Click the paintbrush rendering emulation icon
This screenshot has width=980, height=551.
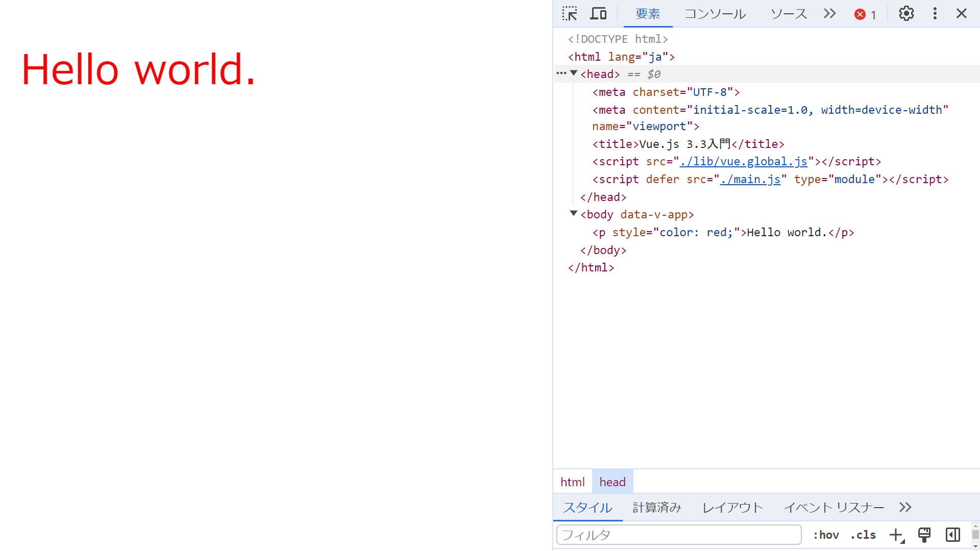point(924,535)
